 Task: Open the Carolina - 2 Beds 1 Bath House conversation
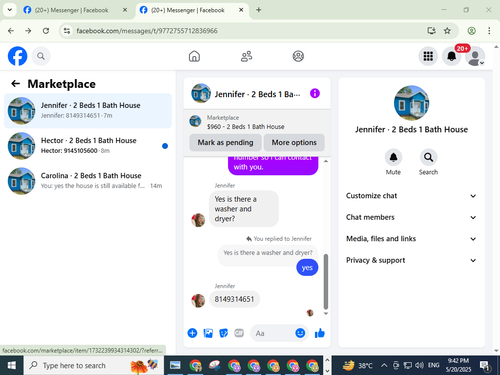[88, 181]
